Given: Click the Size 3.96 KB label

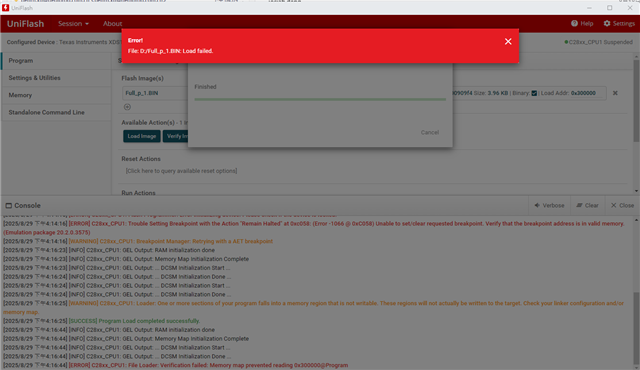Looking at the screenshot, I should click(x=491, y=93).
